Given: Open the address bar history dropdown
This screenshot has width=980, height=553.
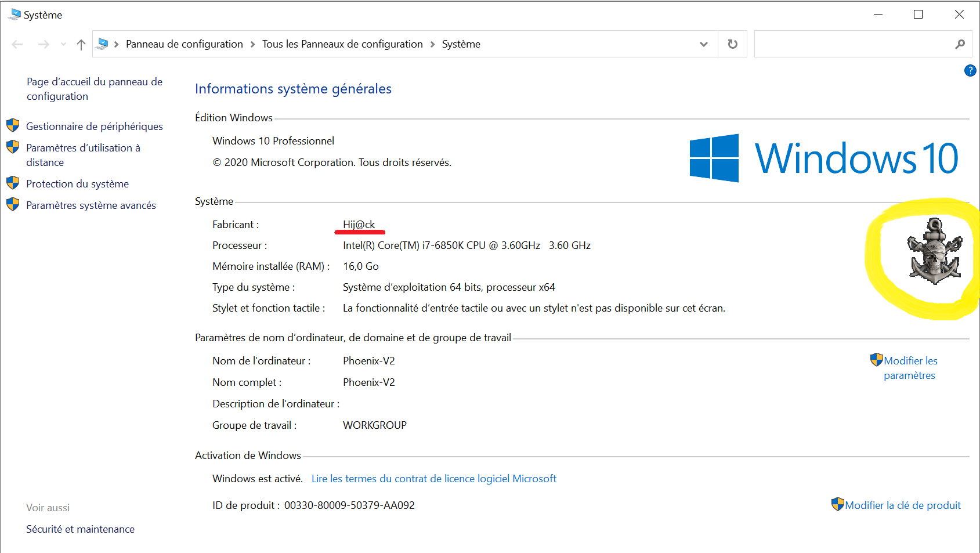Looking at the screenshot, I should click(x=704, y=44).
